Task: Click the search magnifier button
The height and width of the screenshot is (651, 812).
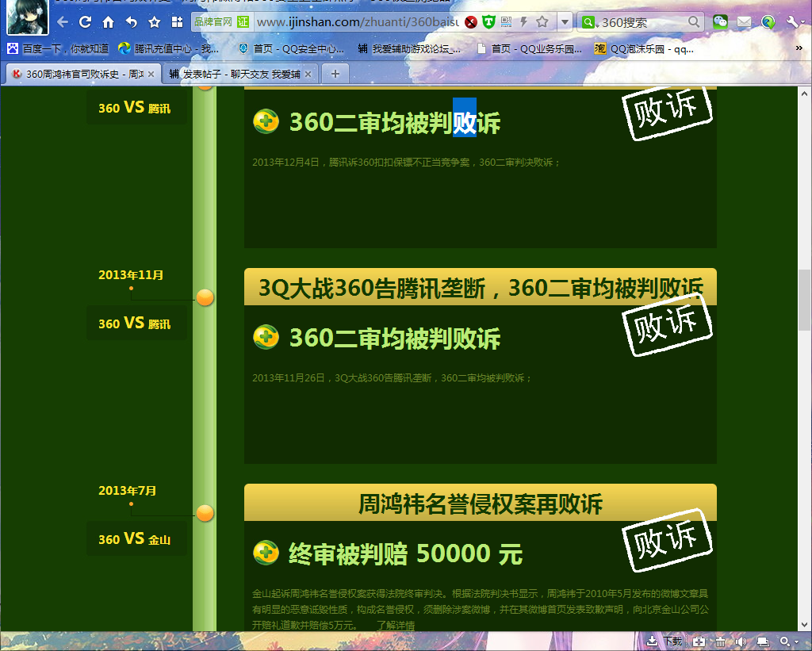Action: tap(694, 21)
